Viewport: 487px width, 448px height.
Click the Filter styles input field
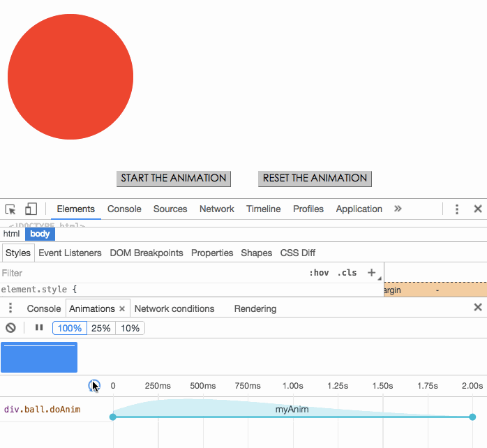(140, 273)
